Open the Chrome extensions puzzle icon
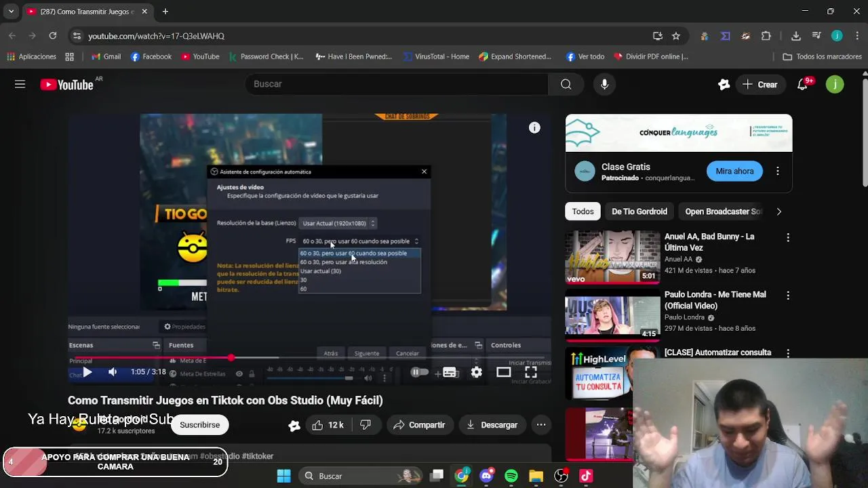868x488 pixels. pos(766,36)
